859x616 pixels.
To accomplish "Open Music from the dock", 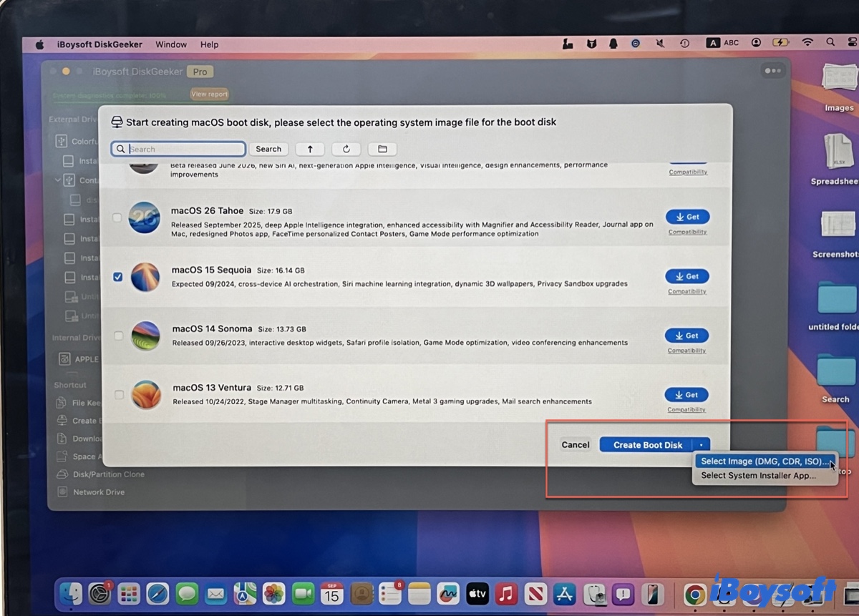I will [507, 593].
